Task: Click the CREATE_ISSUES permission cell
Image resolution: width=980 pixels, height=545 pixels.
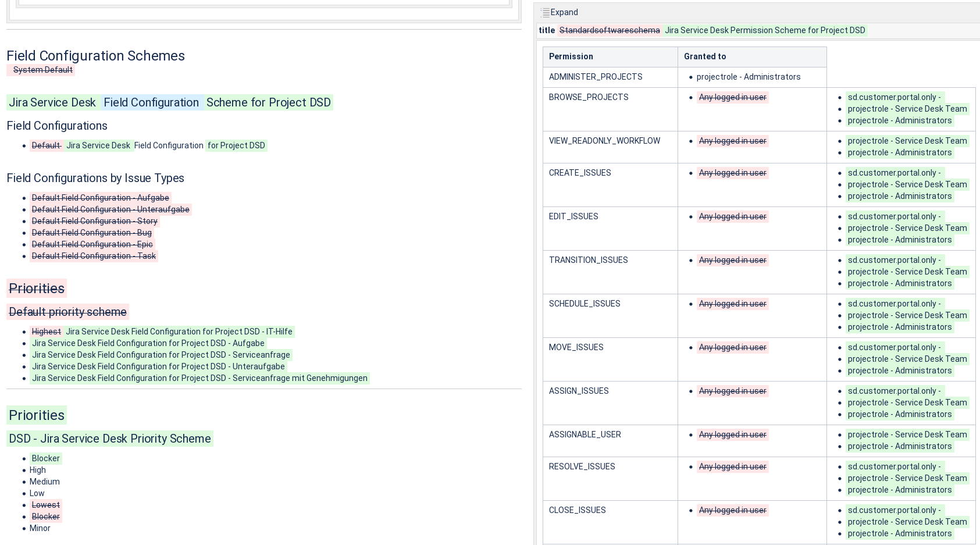Action: click(610, 185)
